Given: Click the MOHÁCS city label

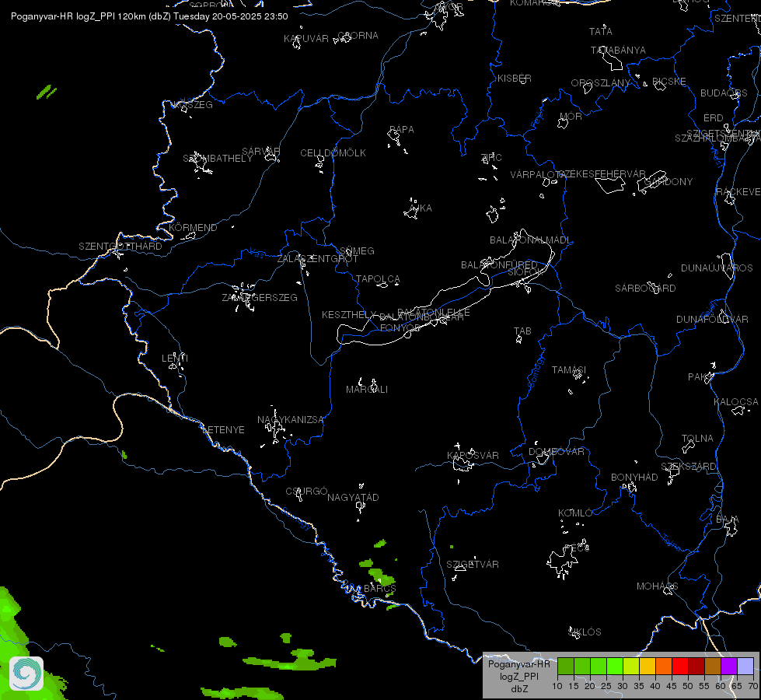Looking at the screenshot, I should click(x=658, y=586).
